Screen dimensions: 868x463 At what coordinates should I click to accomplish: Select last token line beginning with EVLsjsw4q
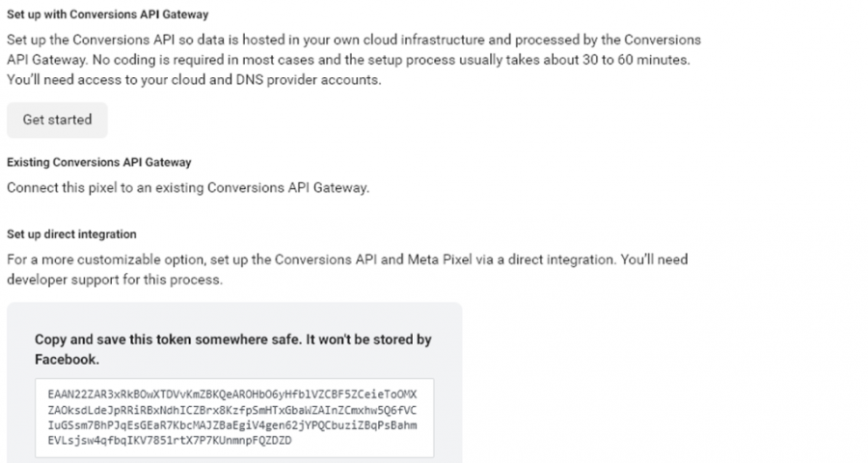[170, 441]
